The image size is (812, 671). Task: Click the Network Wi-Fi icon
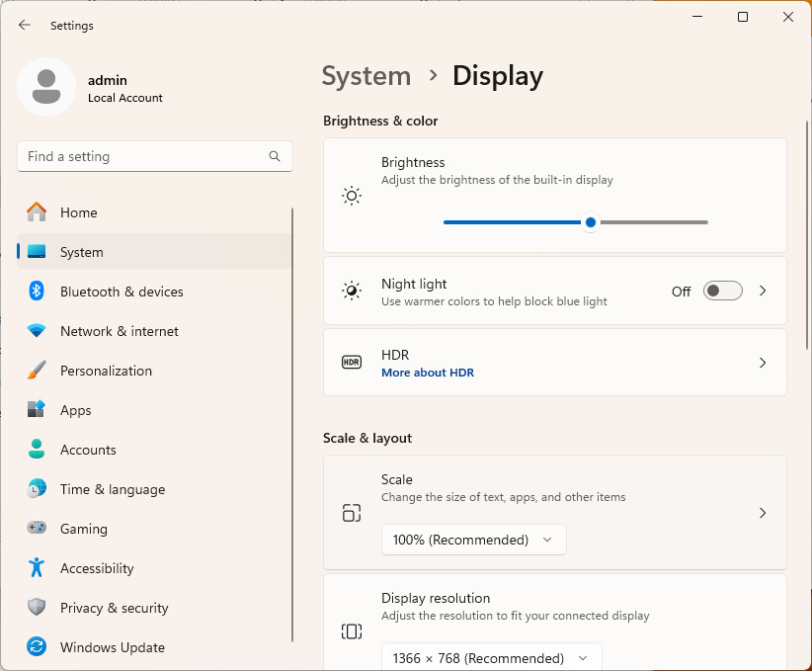point(37,331)
